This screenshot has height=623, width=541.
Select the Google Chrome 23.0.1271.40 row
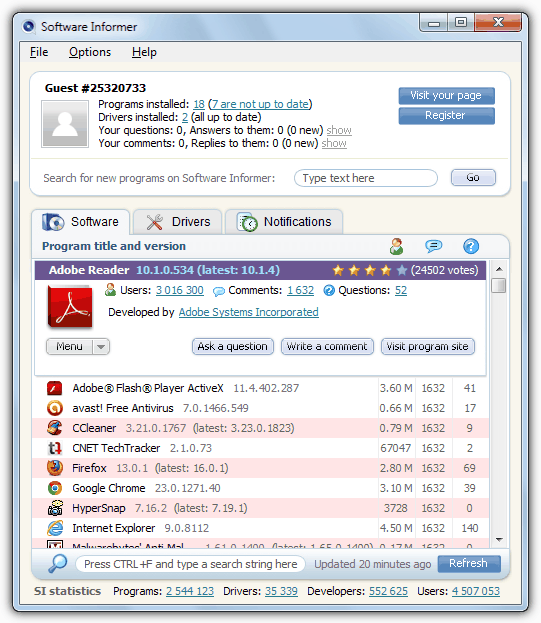coord(261,488)
